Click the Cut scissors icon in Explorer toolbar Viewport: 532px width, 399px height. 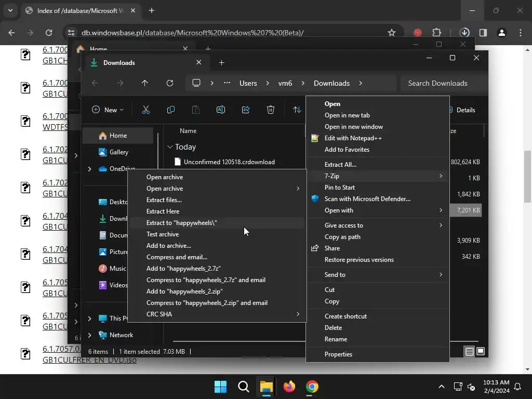coord(145,110)
